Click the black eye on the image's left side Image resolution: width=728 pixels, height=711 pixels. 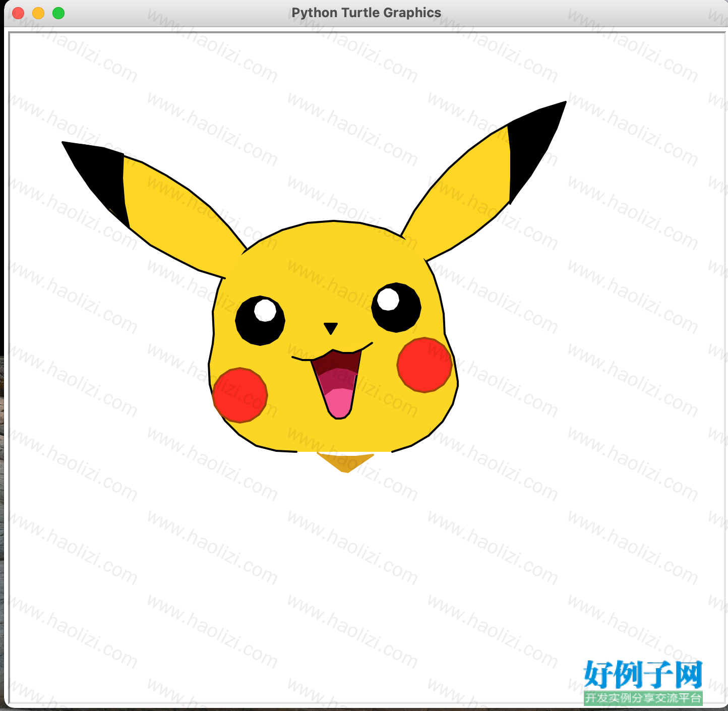coord(260,321)
